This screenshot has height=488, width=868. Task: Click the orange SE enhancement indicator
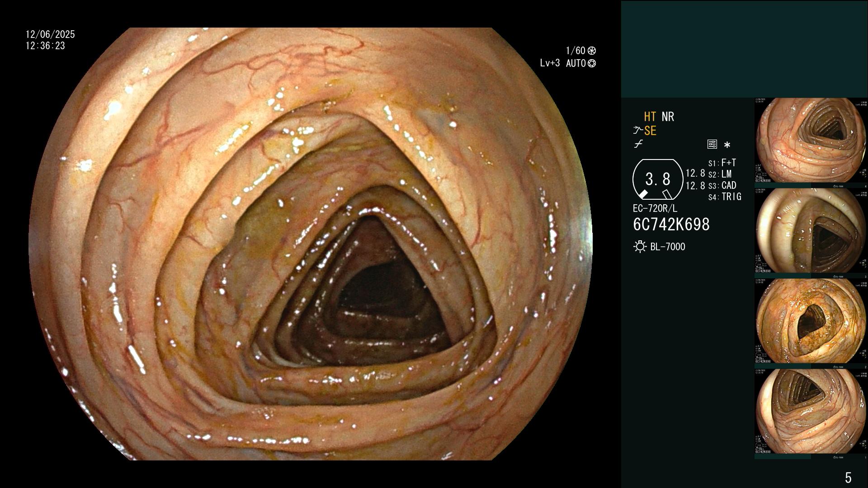pyautogui.click(x=650, y=131)
